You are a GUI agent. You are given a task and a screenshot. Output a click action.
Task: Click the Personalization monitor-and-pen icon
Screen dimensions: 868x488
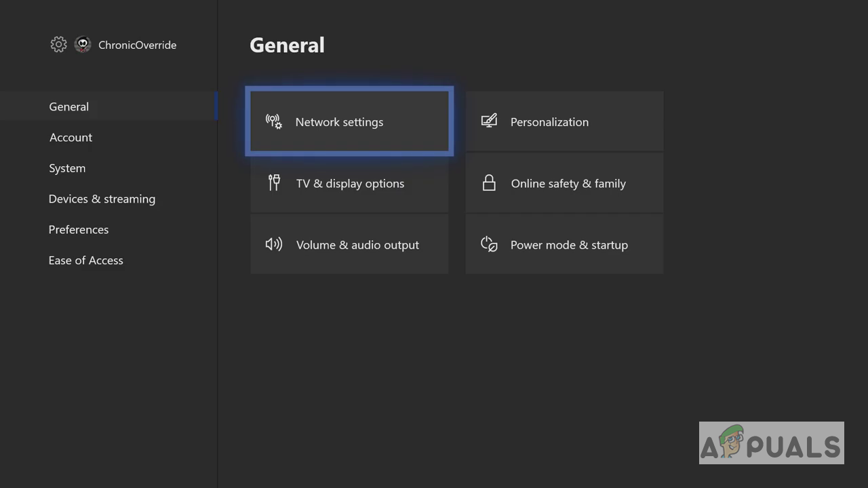tap(489, 121)
